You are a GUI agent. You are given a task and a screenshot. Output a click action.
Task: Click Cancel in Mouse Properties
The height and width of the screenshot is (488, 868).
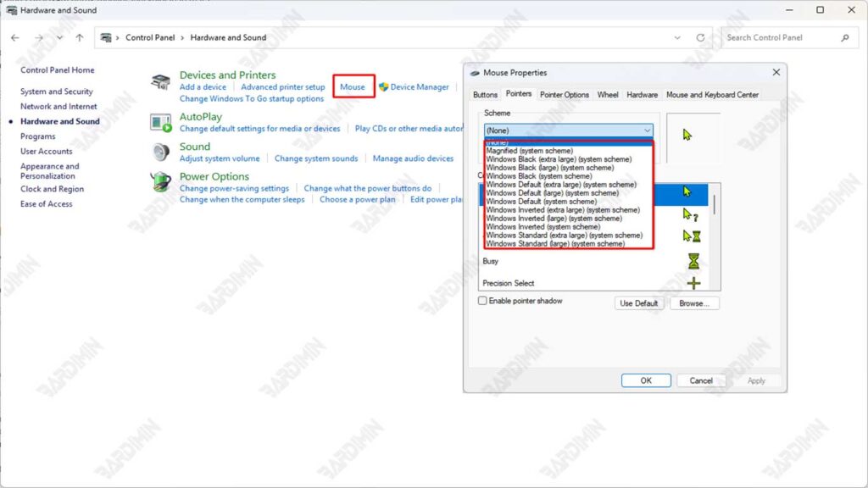(x=701, y=380)
